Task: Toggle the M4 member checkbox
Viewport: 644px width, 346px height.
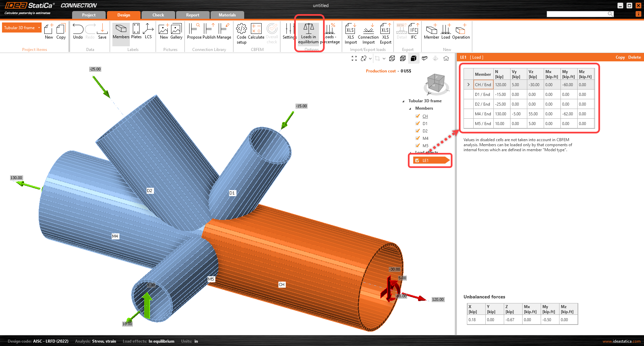Action: (x=418, y=138)
